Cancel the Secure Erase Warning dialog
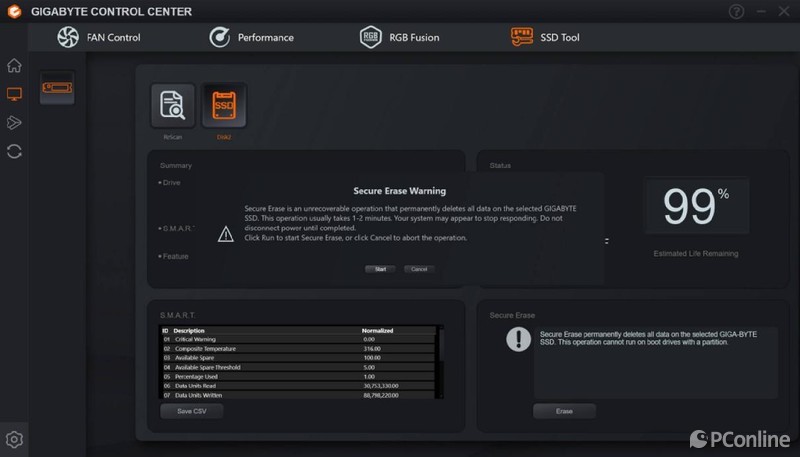800x457 pixels. pos(419,269)
